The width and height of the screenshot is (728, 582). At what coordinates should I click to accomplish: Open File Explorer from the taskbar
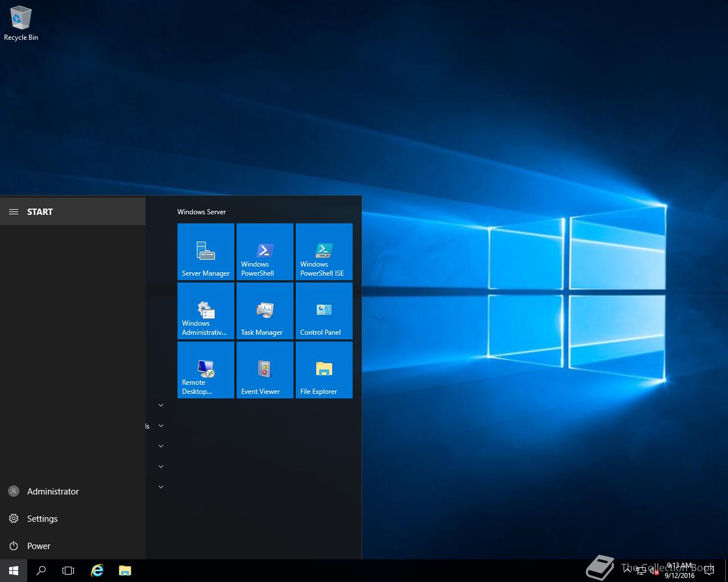coord(125,571)
